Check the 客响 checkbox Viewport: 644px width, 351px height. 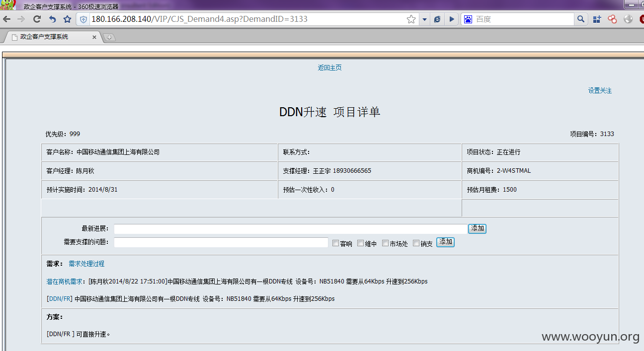(x=336, y=243)
